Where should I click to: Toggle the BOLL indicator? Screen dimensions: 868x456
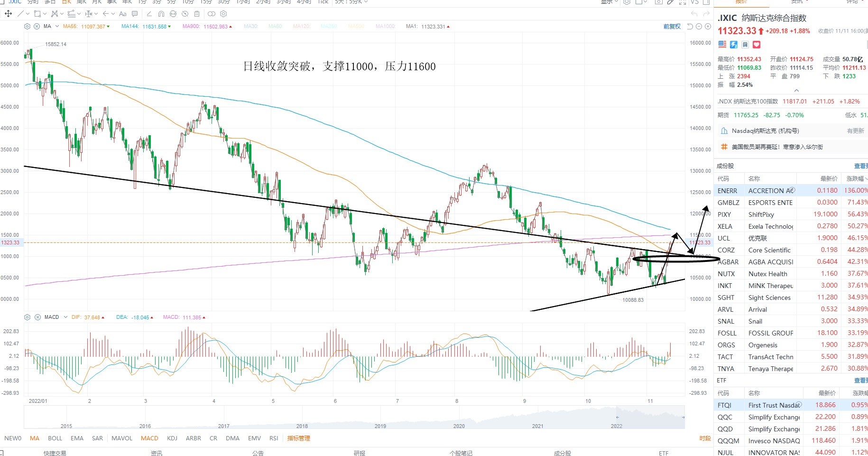[x=55, y=438]
